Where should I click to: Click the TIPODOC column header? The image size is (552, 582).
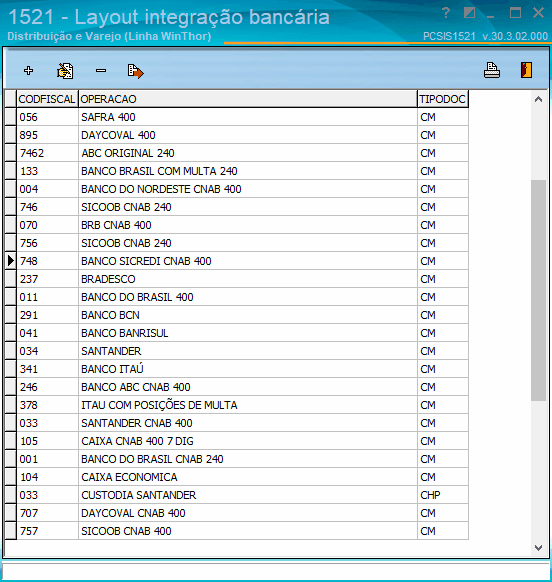[443, 99]
